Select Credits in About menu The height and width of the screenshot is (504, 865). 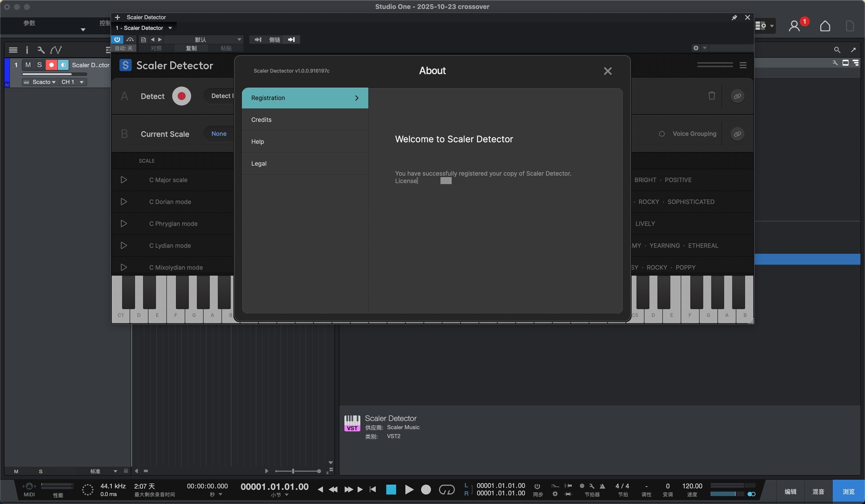point(261,120)
